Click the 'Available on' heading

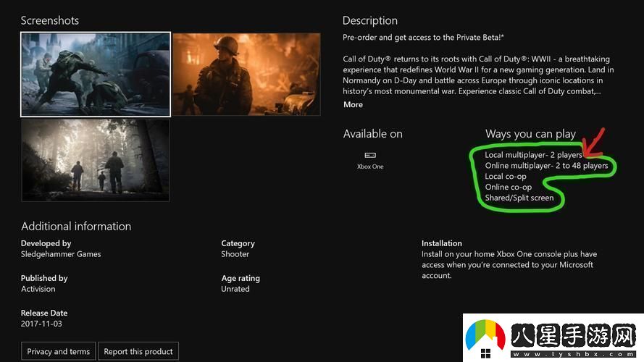[x=373, y=134]
